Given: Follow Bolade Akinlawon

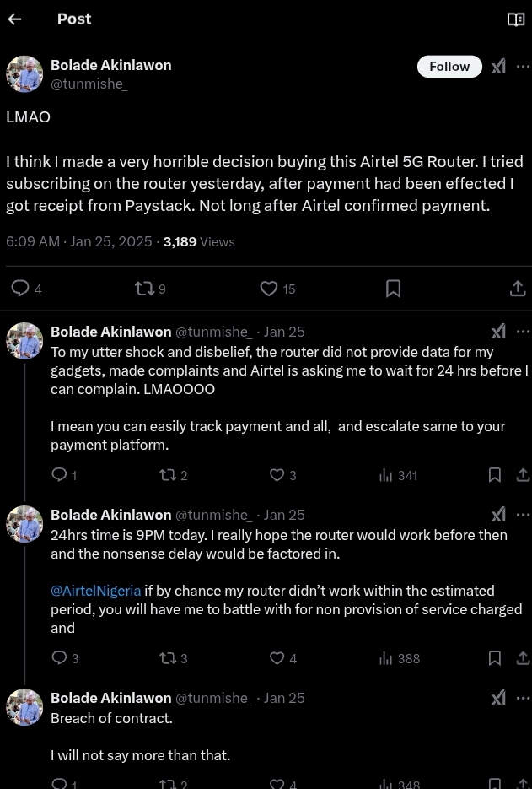Looking at the screenshot, I should 449,67.
